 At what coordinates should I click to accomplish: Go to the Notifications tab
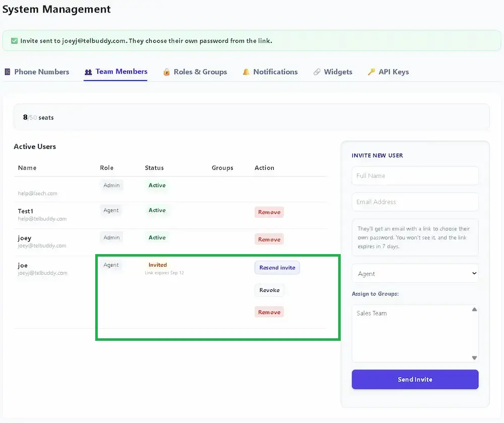[270, 72]
